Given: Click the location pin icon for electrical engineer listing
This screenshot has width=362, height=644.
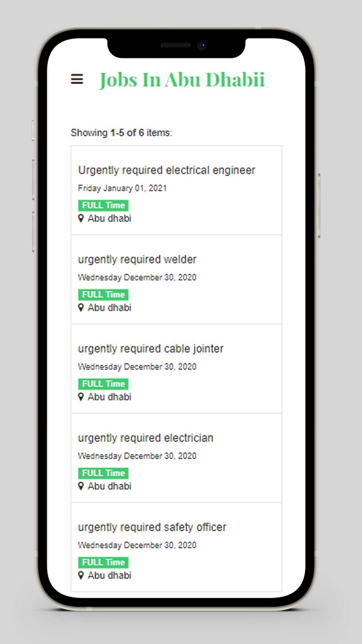Looking at the screenshot, I should click(81, 218).
